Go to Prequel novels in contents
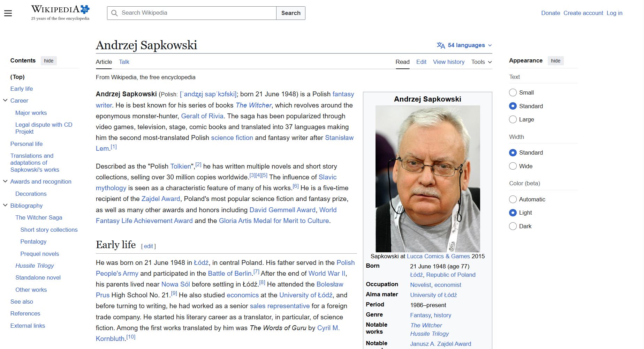Screen dimensions: 644x349 point(40,254)
